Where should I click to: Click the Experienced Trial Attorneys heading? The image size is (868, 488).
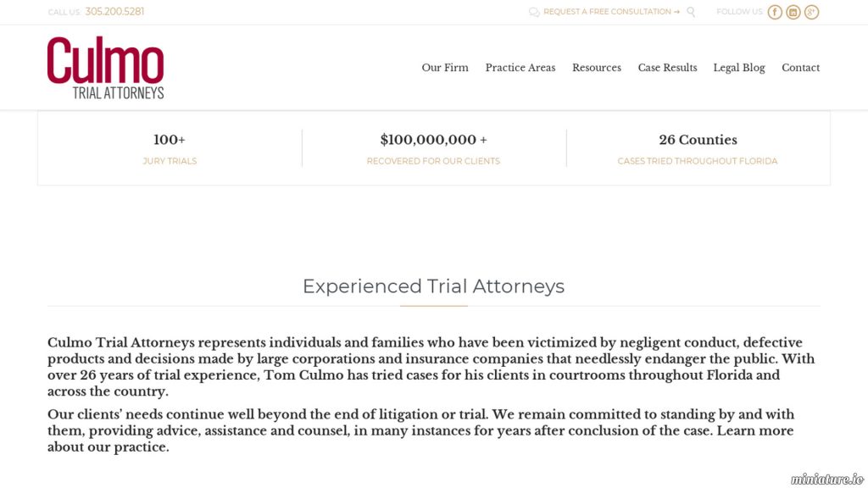pyautogui.click(x=433, y=286)
